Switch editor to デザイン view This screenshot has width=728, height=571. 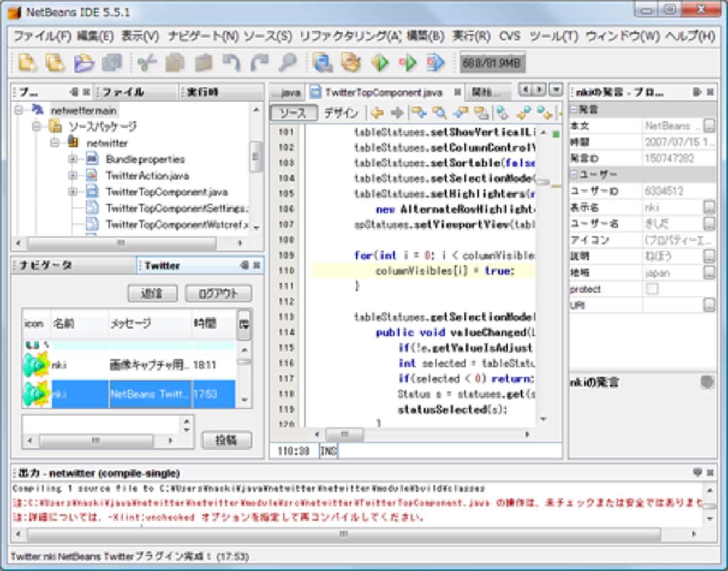[x=340, y=113]
